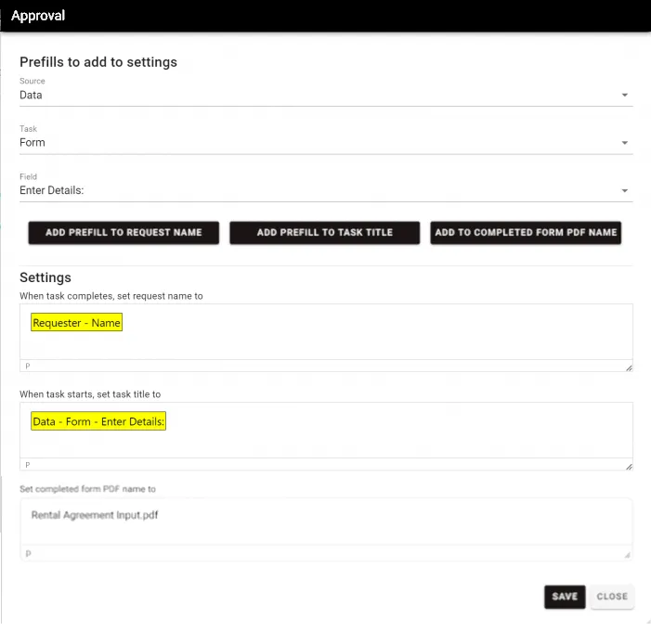Save the approval settings
651x644 pixels.
(564, 597)
